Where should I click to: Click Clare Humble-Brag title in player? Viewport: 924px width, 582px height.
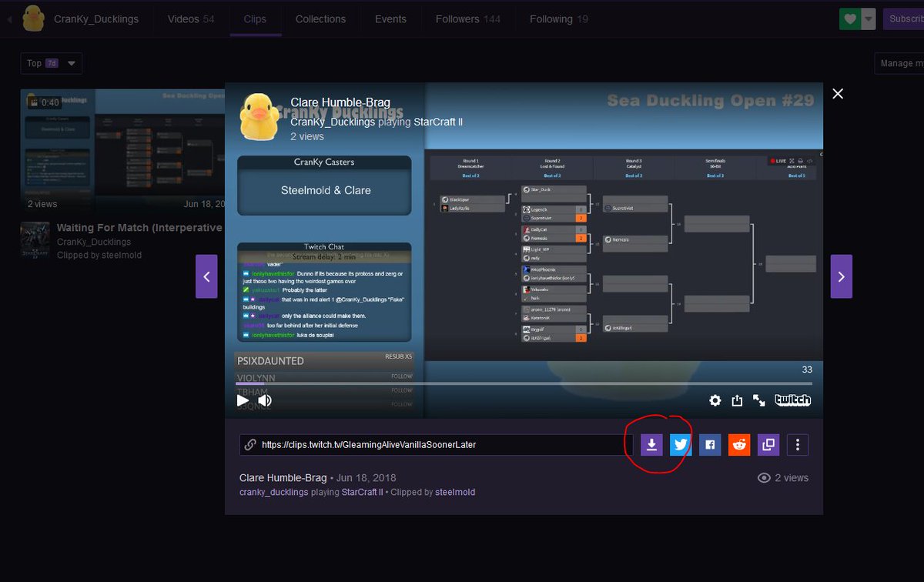(x=340, y=102)
